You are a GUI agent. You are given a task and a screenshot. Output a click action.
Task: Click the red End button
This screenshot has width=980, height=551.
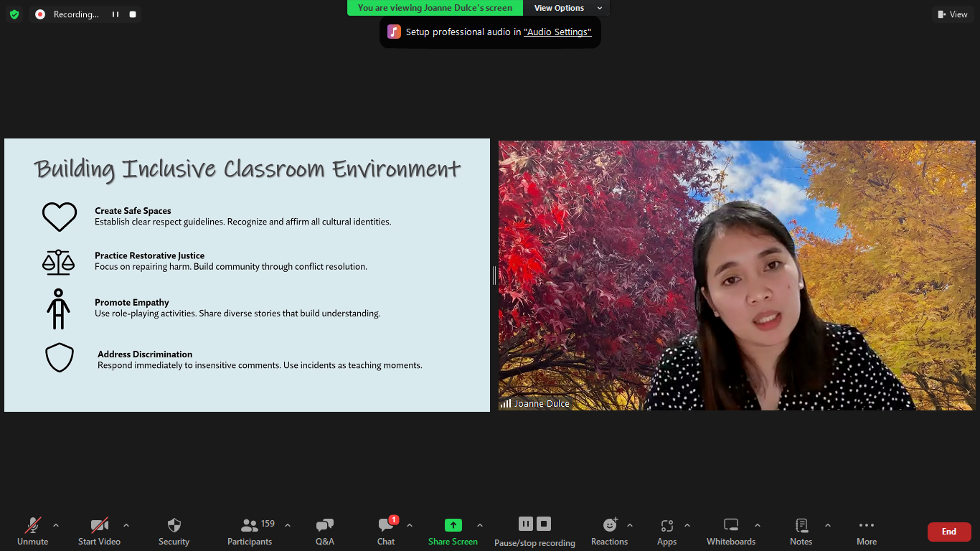(948, 532)
